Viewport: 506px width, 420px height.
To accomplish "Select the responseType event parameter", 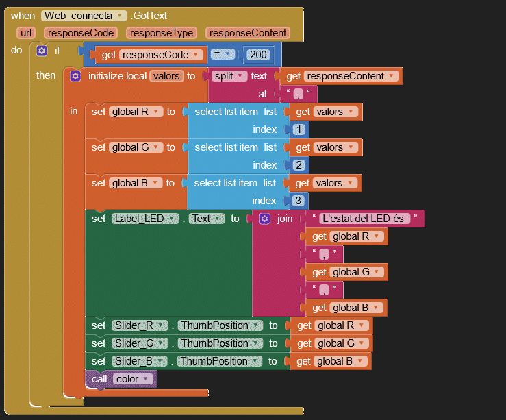I will (162, 33).
